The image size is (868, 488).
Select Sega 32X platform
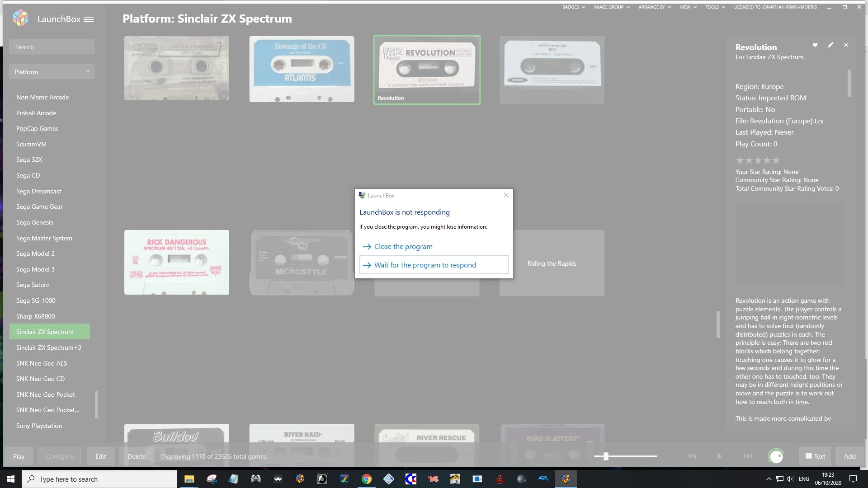[x=29, y=160]
